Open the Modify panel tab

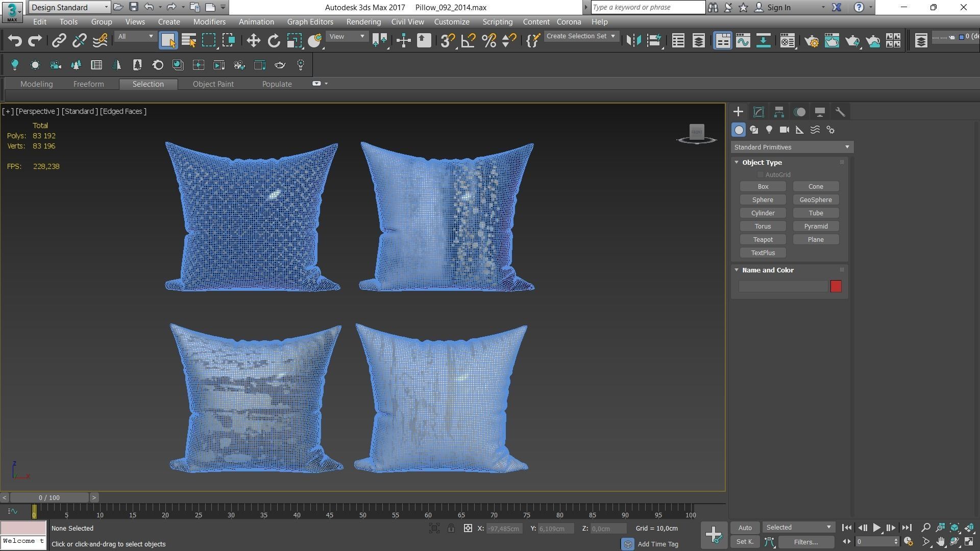[758, 112]
